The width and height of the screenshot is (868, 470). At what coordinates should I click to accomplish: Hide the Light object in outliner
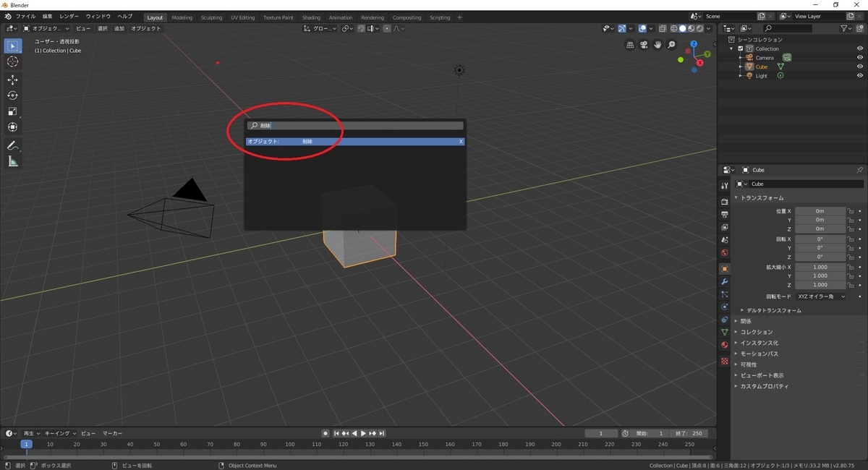tap(860, 76)
